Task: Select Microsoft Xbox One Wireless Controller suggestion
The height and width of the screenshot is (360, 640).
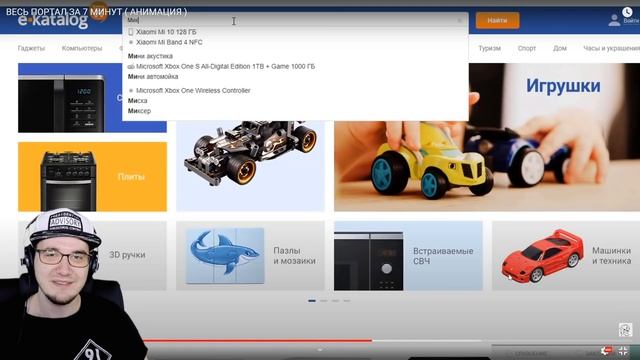Action: coord(193,91)
